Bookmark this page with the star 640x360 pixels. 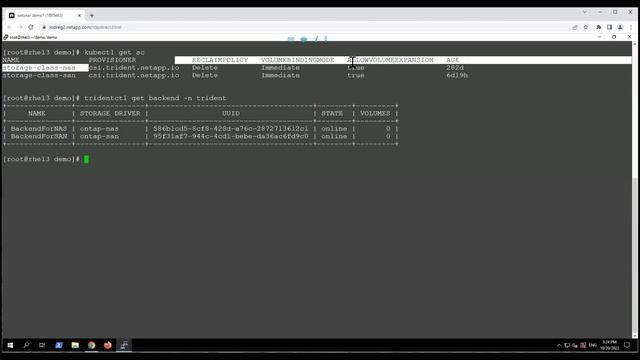pyautogui.click(x=586, y=27)
